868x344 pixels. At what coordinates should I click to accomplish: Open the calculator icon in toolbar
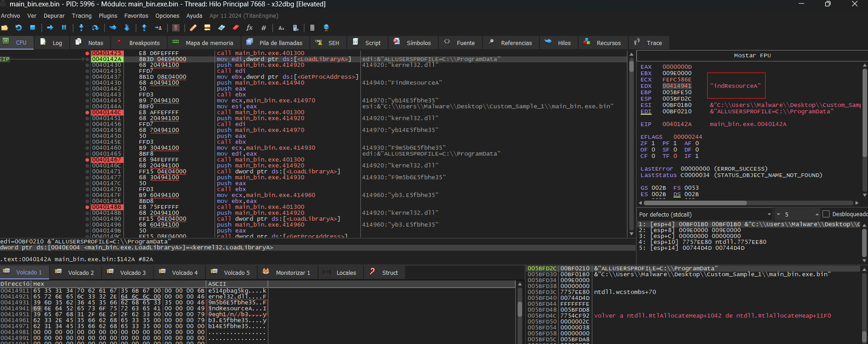click(312, 28)
